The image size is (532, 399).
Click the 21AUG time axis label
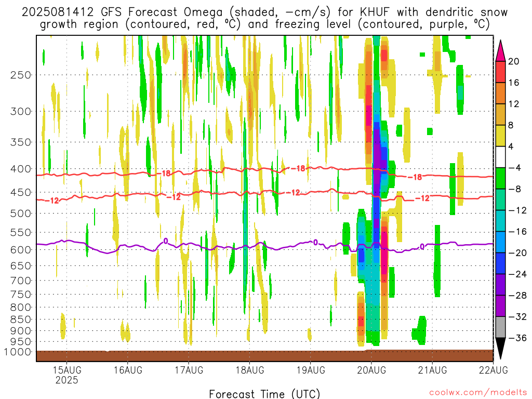click(432, 370)
